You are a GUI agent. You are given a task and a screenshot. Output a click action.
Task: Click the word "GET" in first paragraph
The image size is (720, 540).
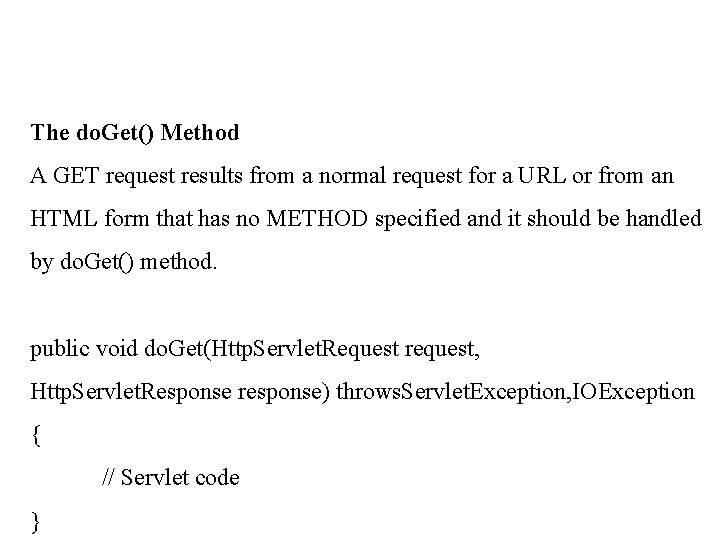click(76, 176)
